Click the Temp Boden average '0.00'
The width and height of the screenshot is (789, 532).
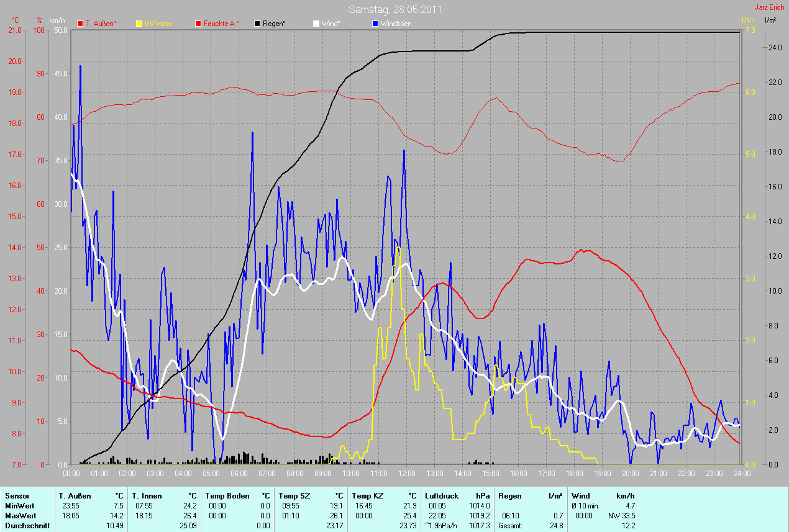tap(263, 526)
